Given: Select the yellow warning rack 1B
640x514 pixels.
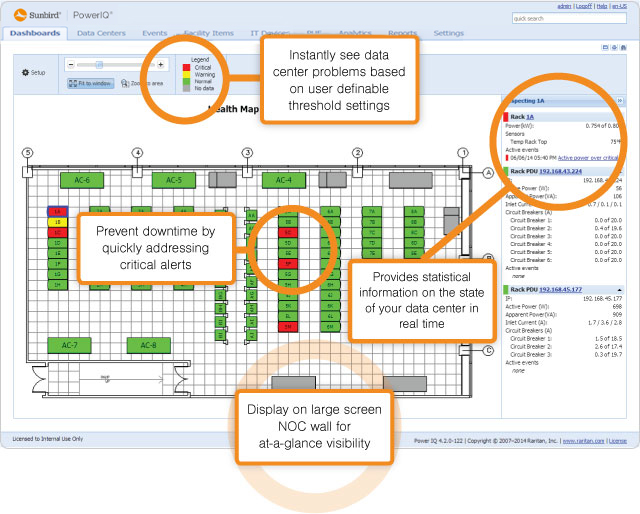Looking at the screenshot, I should (x=58, y=222).
